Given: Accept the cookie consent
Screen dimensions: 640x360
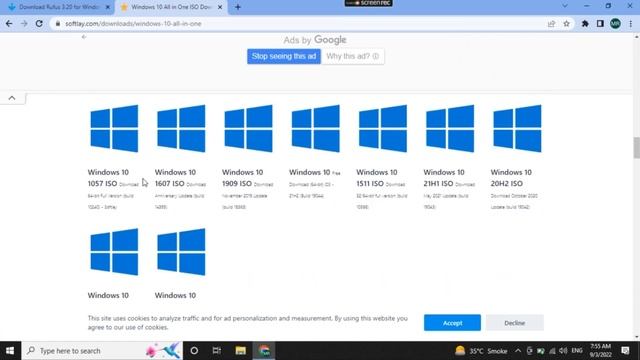Looking at the screenshot, I should click(x=452, y=323).
